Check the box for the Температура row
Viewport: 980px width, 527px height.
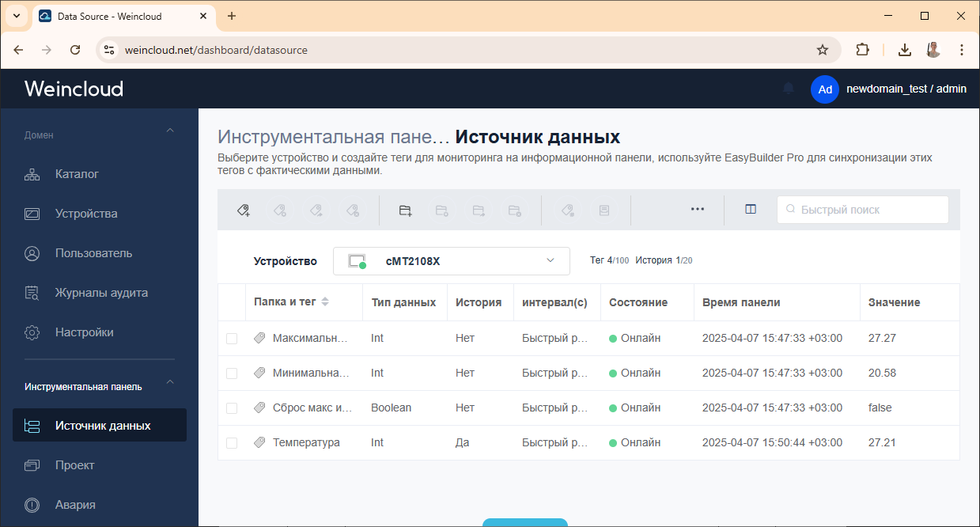(x=232, y=443)
